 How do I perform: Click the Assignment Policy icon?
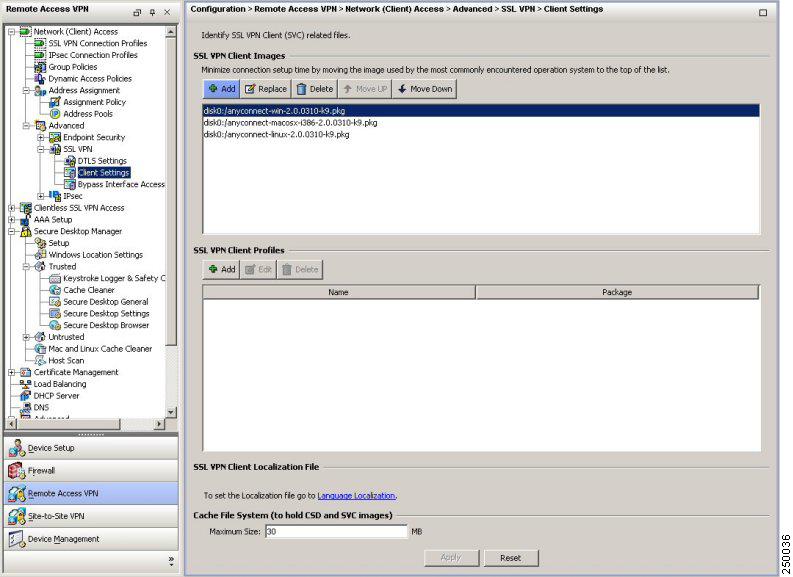[x=55, y=102]
